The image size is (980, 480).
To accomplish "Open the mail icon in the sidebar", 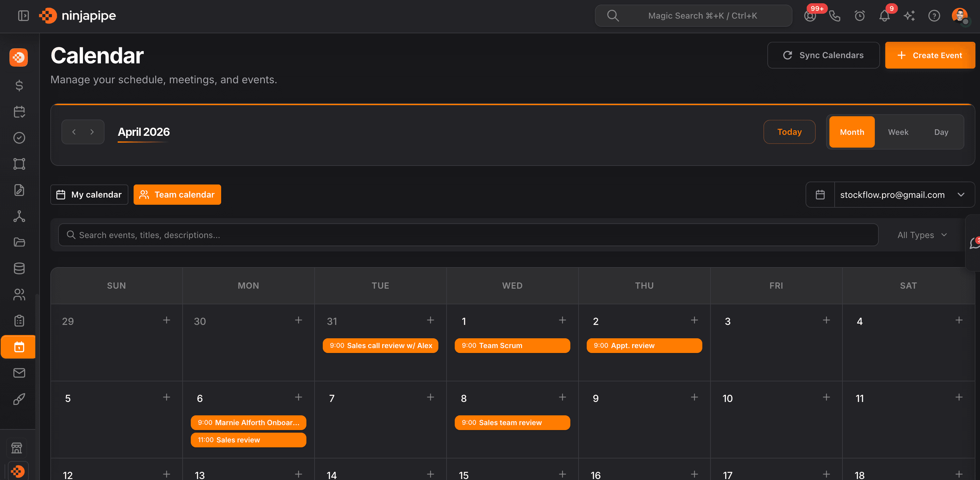I will pyautogui.click(x=19, y=373).
